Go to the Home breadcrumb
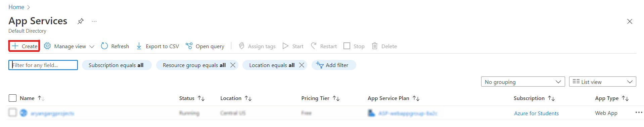Screen dimensions: 644x127 pyautogui.click(x=16, y=7)
